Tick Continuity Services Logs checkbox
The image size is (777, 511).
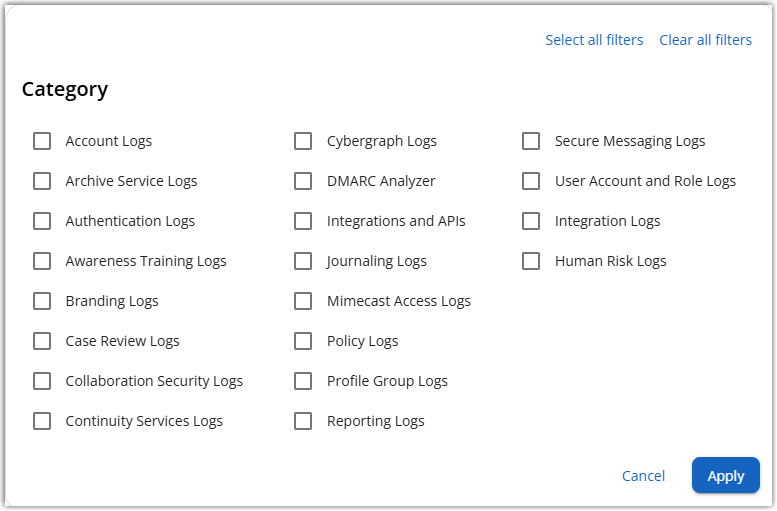click(x=42, y=421)
